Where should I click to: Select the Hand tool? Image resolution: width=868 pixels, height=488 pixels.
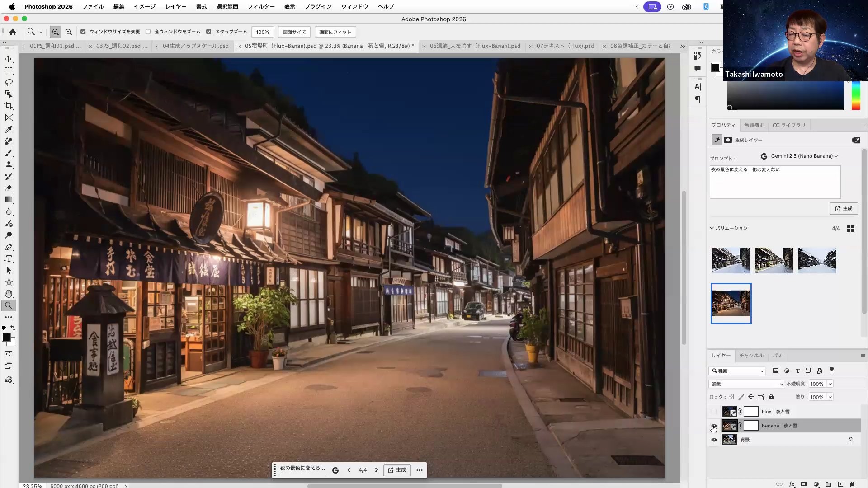(x=9, y=294)
